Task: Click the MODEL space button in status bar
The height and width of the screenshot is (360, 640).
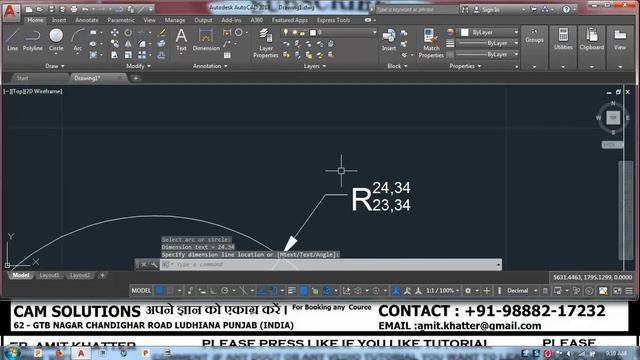Action: [x=141, y=291]
